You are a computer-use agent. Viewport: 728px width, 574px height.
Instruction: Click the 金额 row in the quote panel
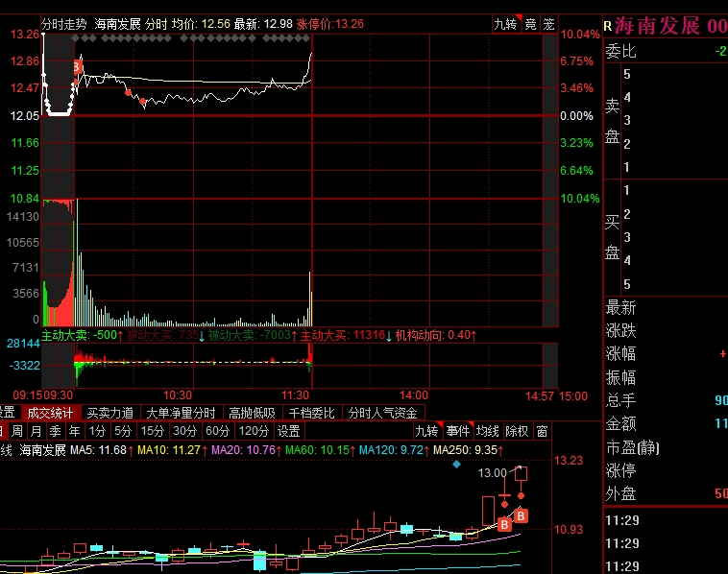(666, 423)
